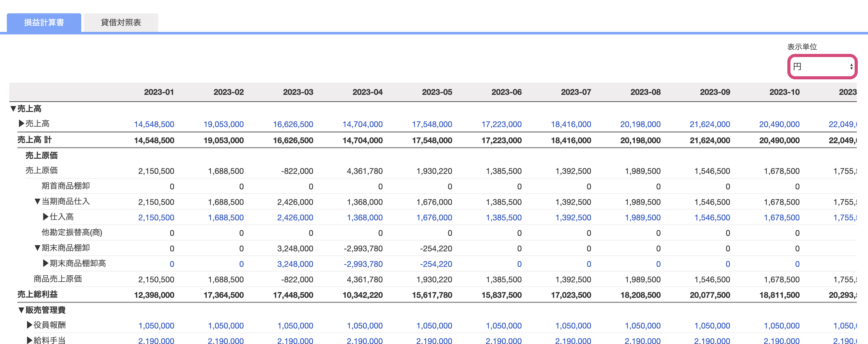Viewport: 868px width, 344px height.
Task: Select the 2023-01 column header
Action: tap(159, 92)
